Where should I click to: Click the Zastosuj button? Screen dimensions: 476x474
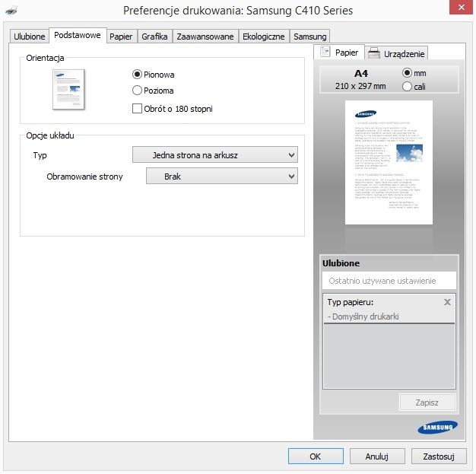[439, 456]
